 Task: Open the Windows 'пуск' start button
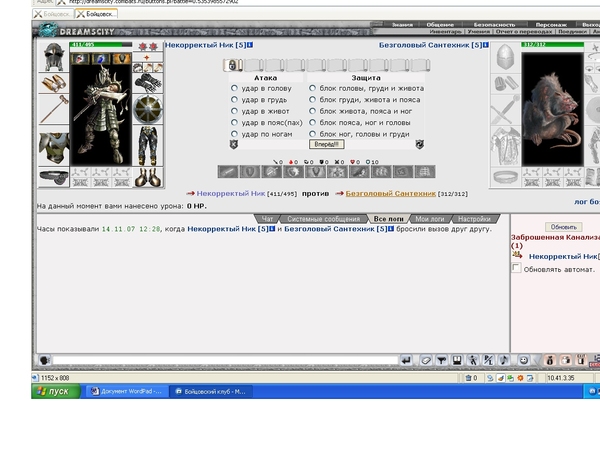point(56,391)
